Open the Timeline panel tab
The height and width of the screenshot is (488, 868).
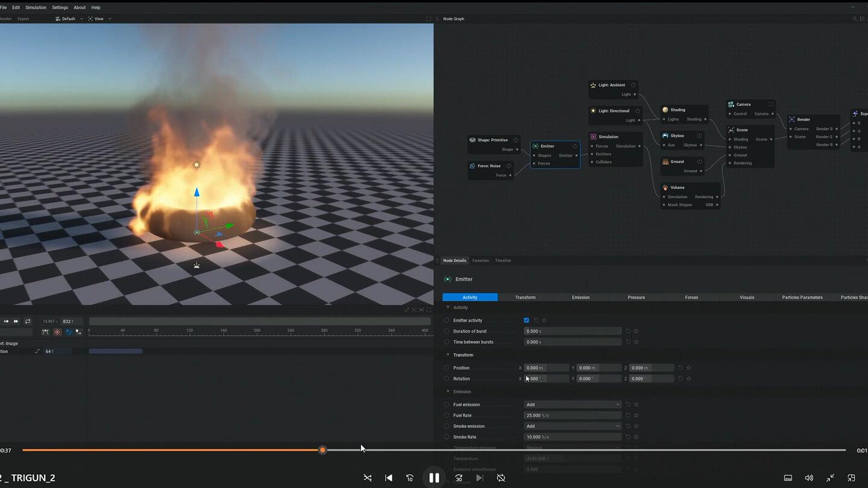coord(503,261)
